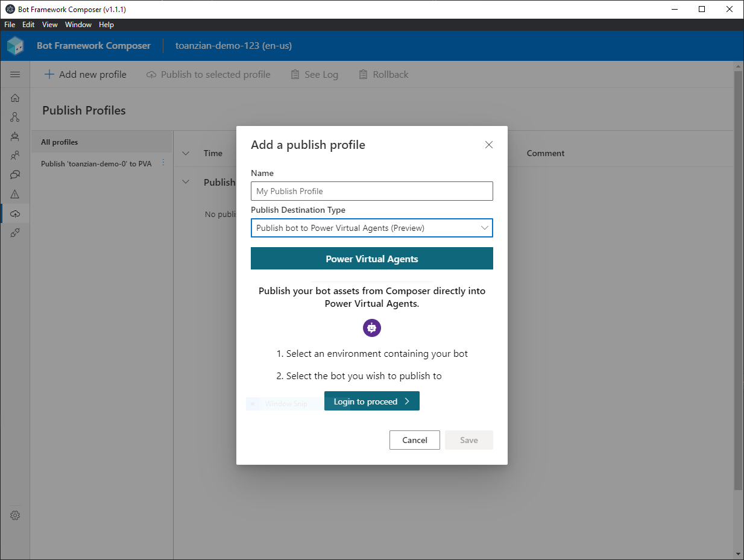Click toanzian-demo-123 (en-us) bot name
744x560 pixels.
233,46
